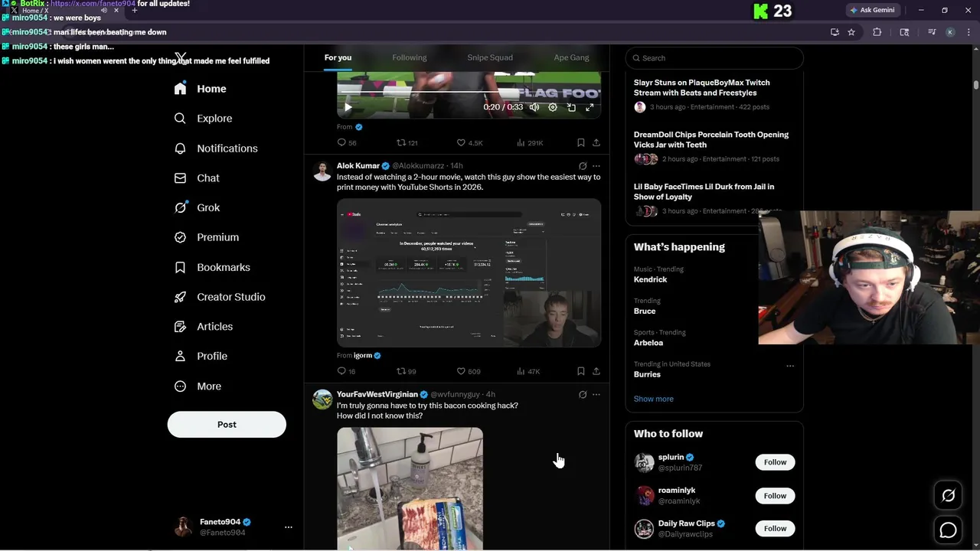View analytics of post with 291K views
This screenshot has width=980, height=551.
pyautogui.click(x=530, y=143)
